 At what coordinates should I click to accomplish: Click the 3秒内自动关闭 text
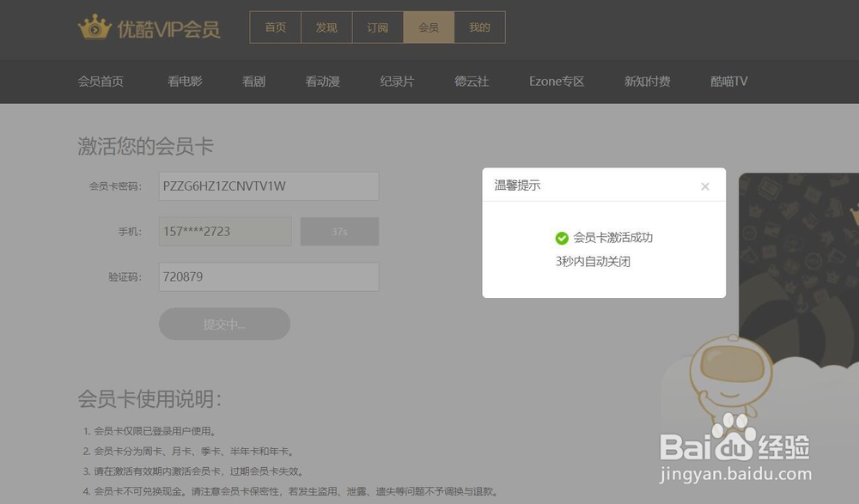pyautogui.click(x=593, y=261)
